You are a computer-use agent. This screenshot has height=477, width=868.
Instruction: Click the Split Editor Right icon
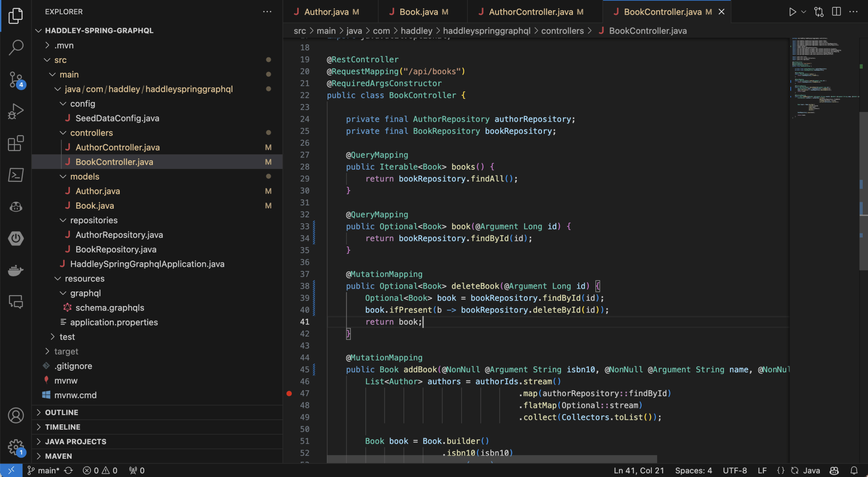[836, 12]
